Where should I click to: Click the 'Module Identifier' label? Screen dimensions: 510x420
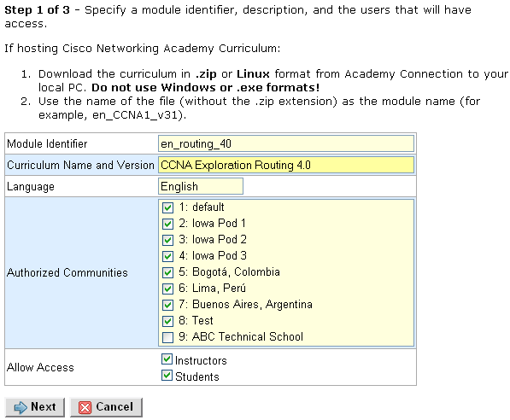pyautogui.click(x=47, y=143)
